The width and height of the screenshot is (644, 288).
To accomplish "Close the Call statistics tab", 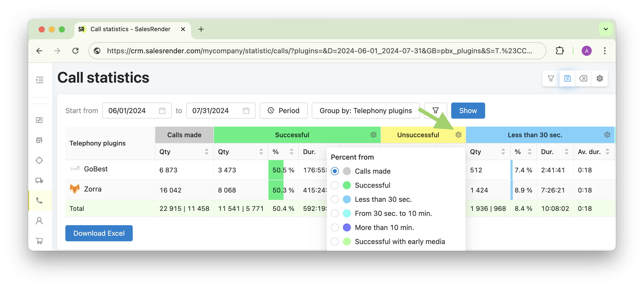I will (x=183, y=29).
